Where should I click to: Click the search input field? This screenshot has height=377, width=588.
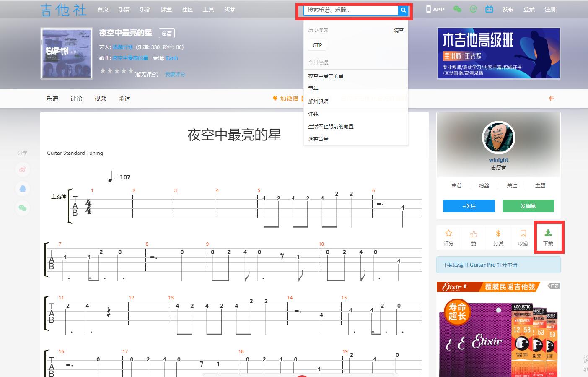[x=352, y=10]
